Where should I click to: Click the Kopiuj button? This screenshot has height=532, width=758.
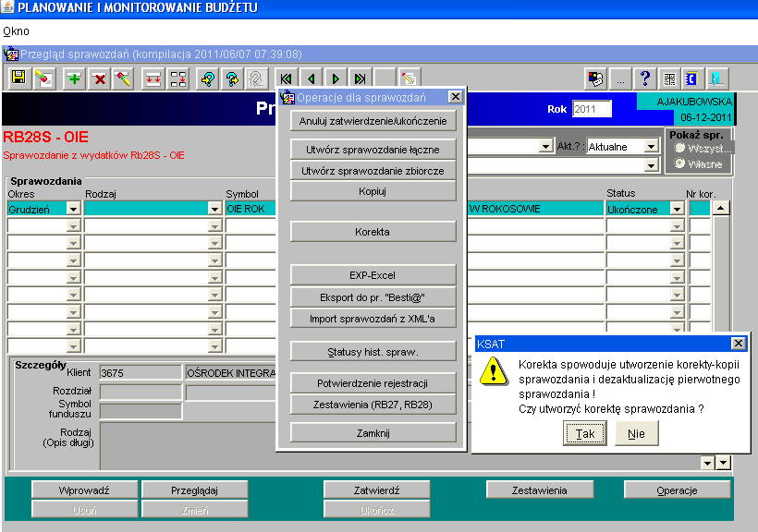point(373,191)
